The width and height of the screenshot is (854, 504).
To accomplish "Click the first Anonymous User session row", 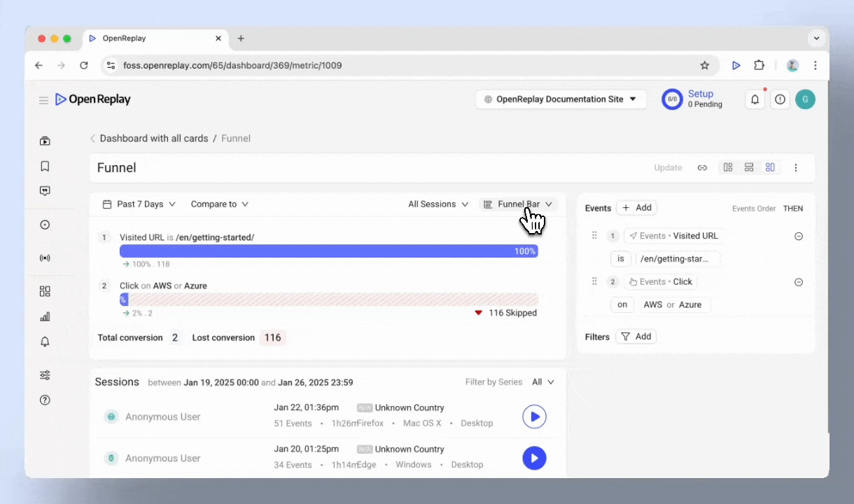I will 328,416.
